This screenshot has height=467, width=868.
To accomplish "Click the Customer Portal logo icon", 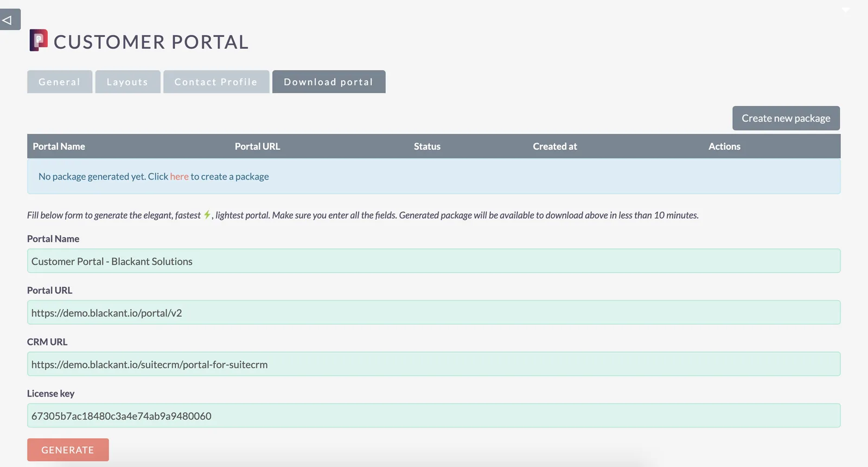I will pos(39,40).
